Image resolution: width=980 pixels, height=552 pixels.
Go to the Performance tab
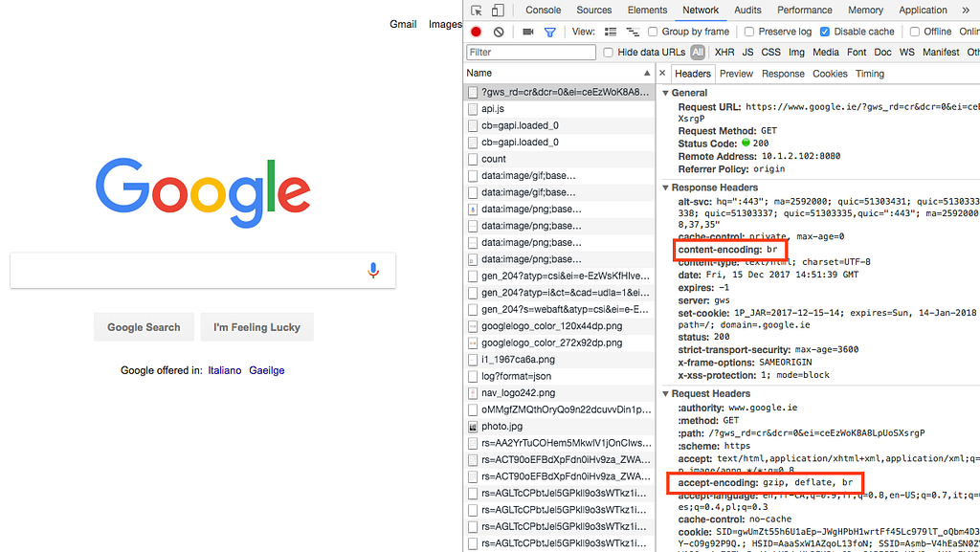(804, 10)
